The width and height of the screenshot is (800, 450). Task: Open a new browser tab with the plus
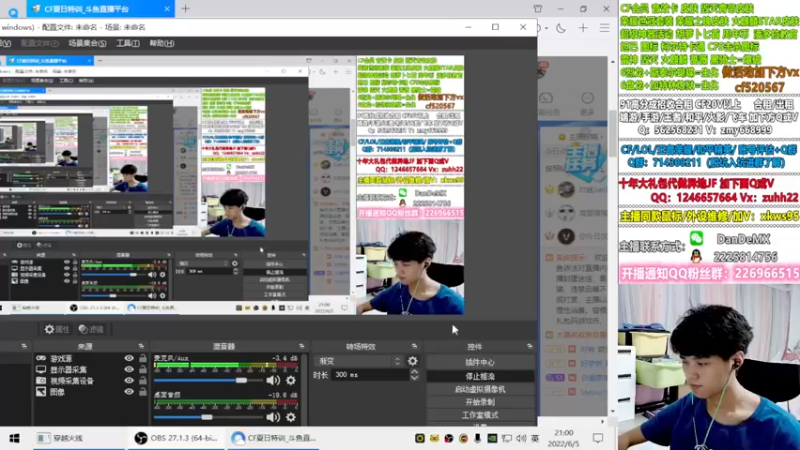[x=185, y=9]
